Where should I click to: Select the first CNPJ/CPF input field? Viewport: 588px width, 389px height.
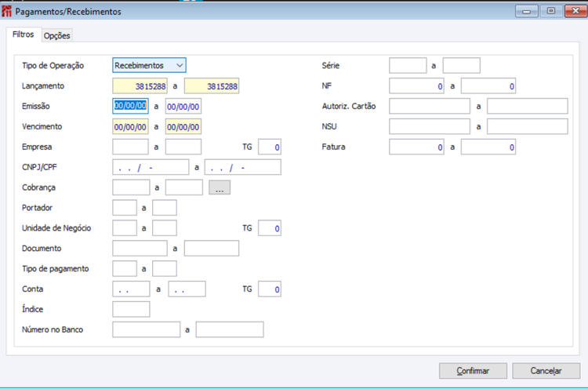[151, 167]
